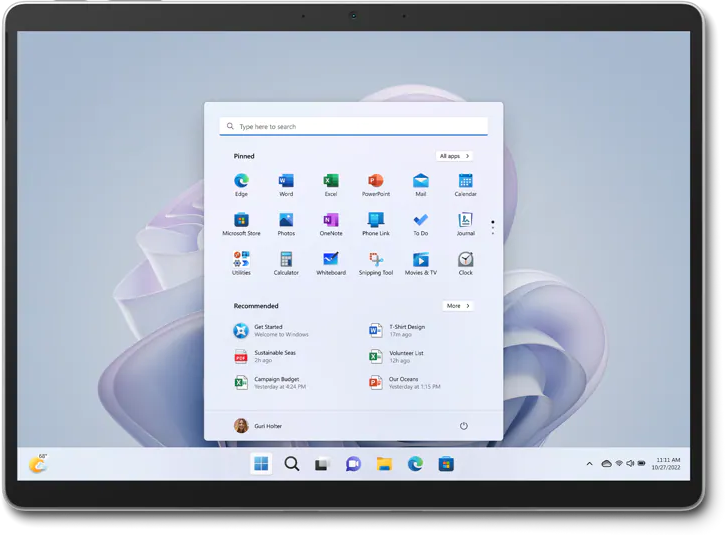Click the power button in Start menu
The width and height of the screenshot is (725, 535).
464,426
